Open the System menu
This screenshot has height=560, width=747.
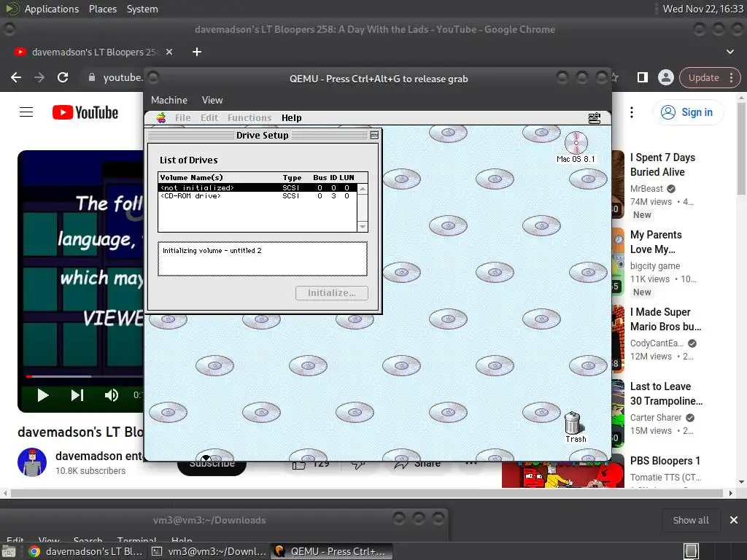click(x=142, y=9)
